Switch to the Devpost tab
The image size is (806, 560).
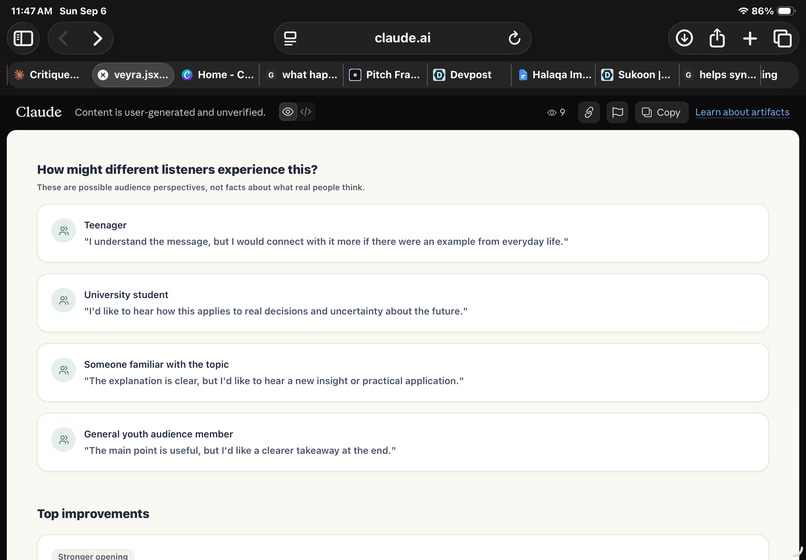[469, 75]
